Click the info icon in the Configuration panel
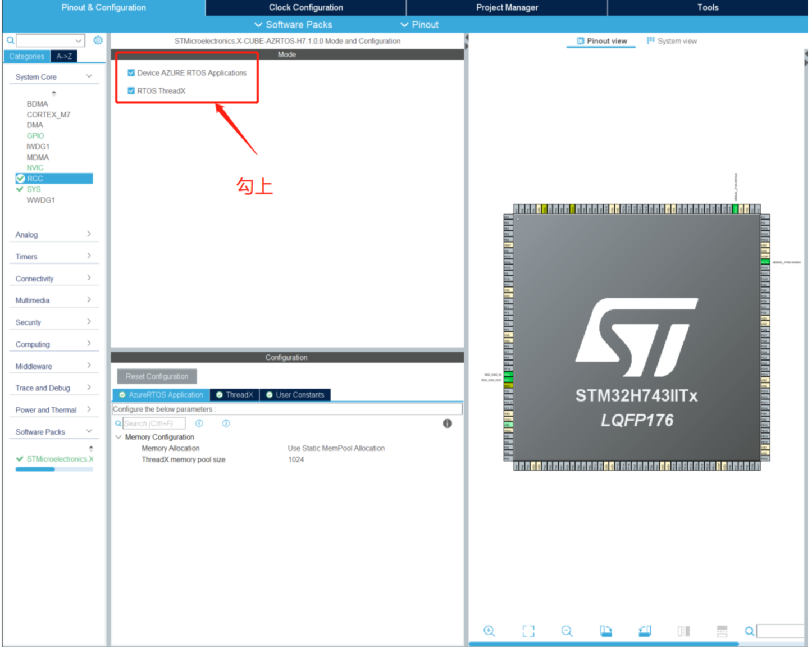 point(447,423)
